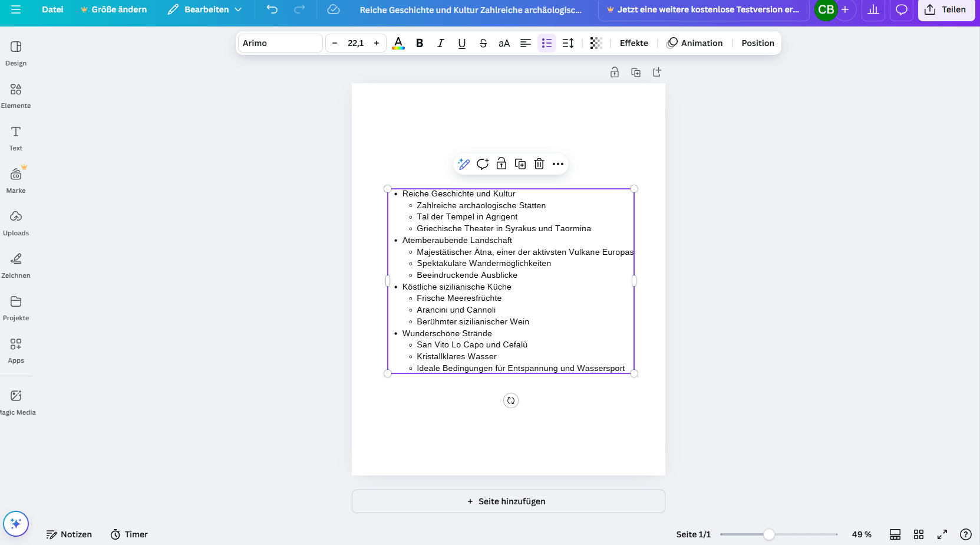Click the Teilen share button
Screen dimensions: 980x545
coord(946,9)
